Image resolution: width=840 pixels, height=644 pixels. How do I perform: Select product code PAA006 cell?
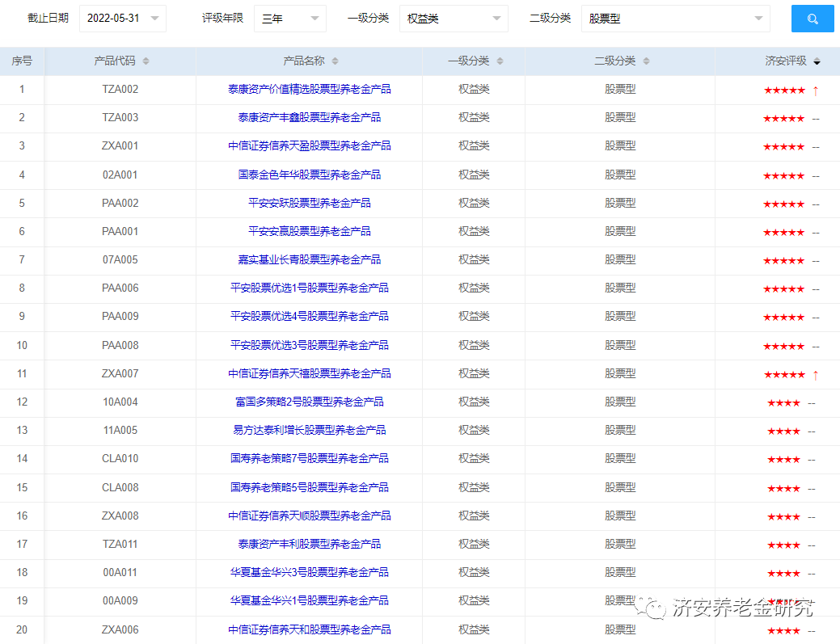tap(120, 288)
